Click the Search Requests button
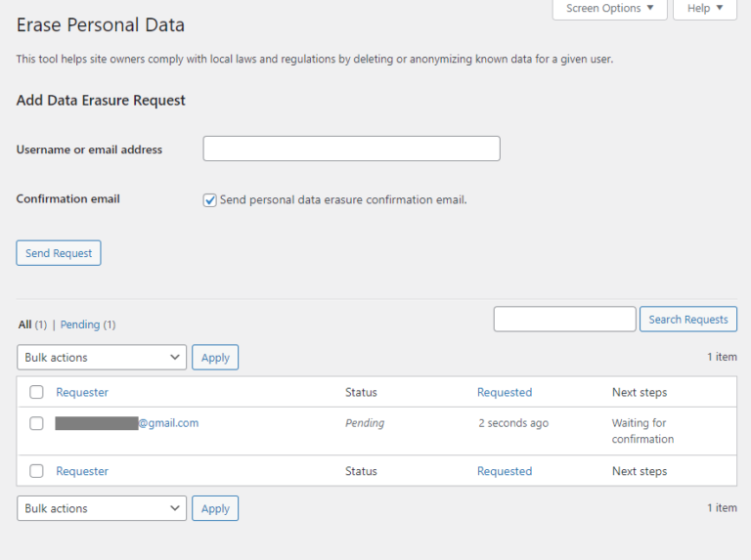The height and width of the screenshot is (560, 751). tap(687, 320)
